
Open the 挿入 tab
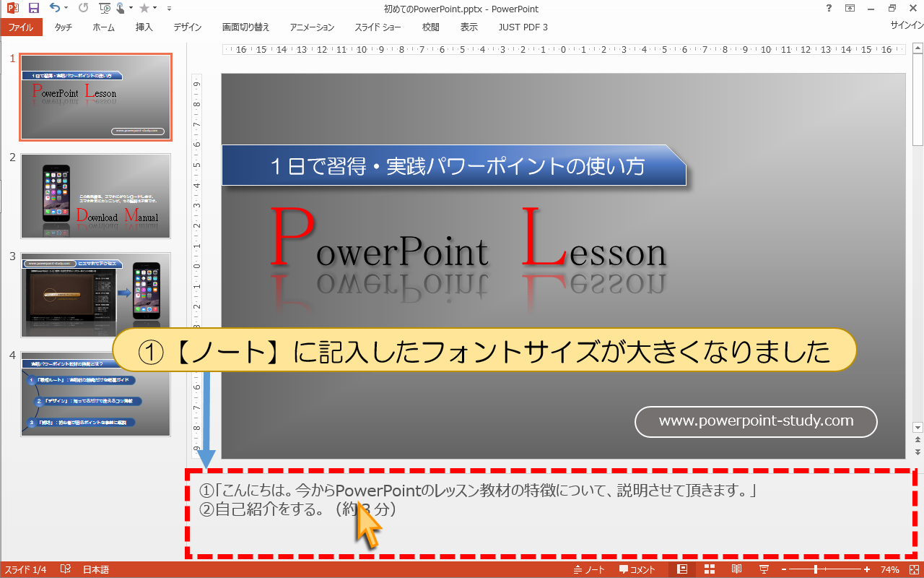click(x=144, y=27)
